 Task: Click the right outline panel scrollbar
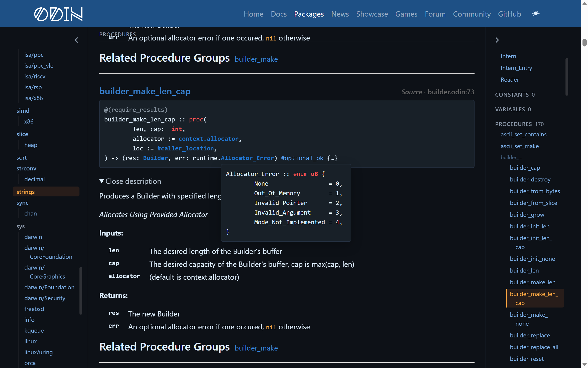point(567,77)
